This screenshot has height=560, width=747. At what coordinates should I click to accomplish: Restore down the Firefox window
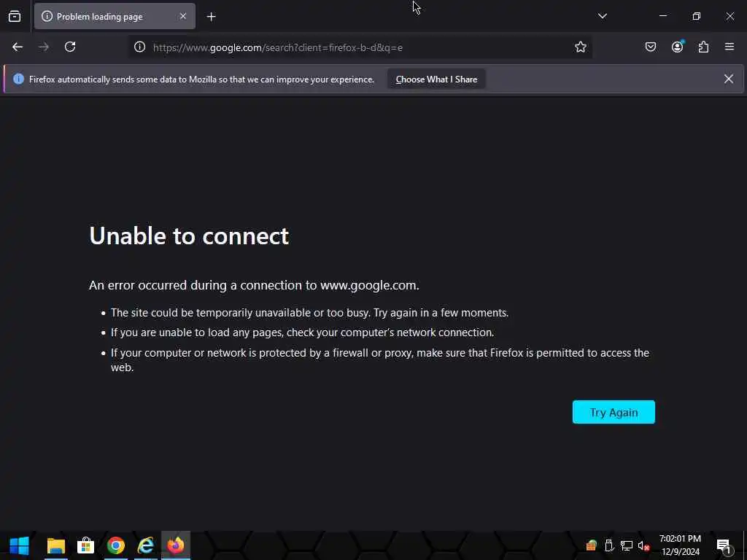(x=697, y=16)
